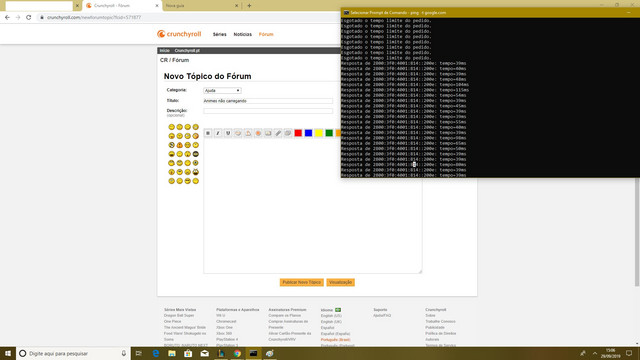Click the image insert icon in editor toolbar
Viewport: 640px width, 360px height.
tap(268, 133)
